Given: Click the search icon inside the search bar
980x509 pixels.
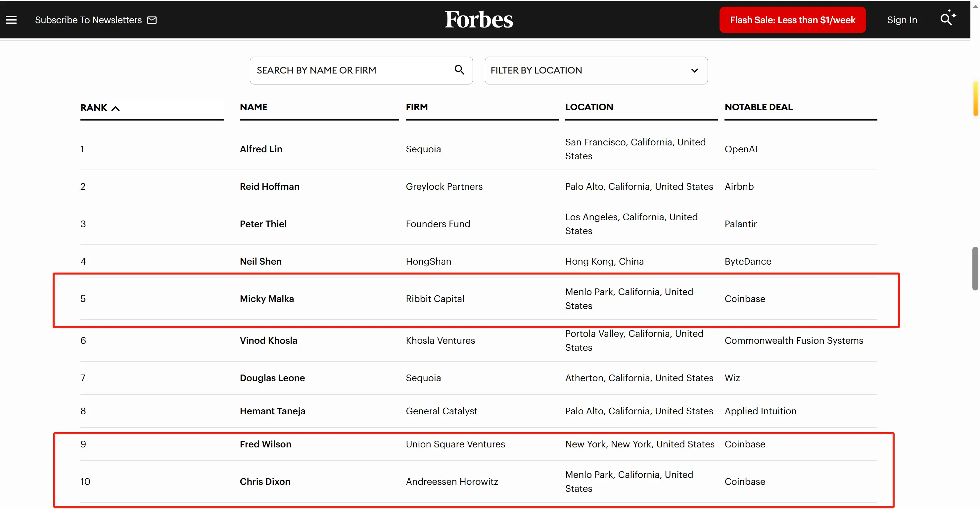Looking at the screenshot, I should click(459, 70).
